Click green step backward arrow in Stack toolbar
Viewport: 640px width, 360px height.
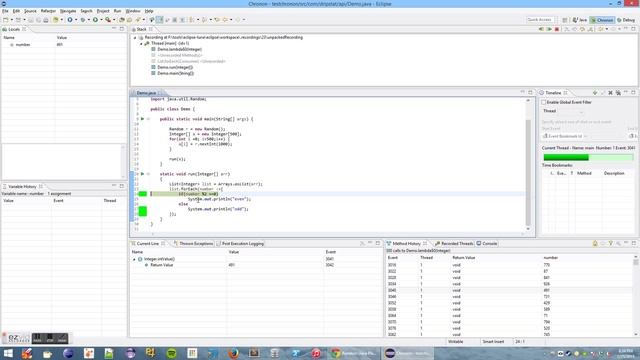point(541,29)
